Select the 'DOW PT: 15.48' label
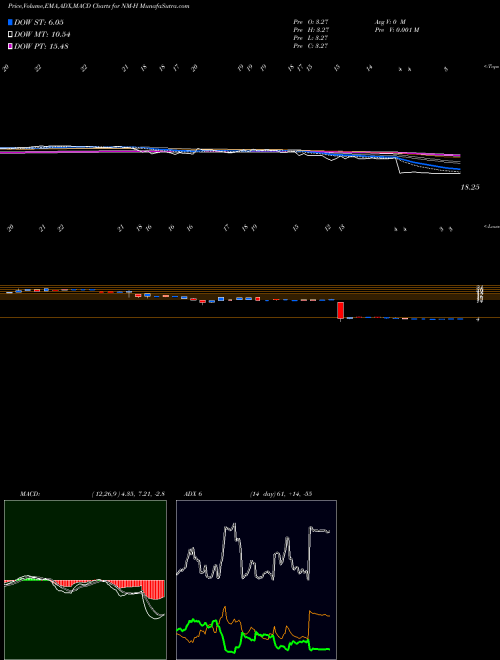Screen dimensions: 500x660 coord(41,46)
